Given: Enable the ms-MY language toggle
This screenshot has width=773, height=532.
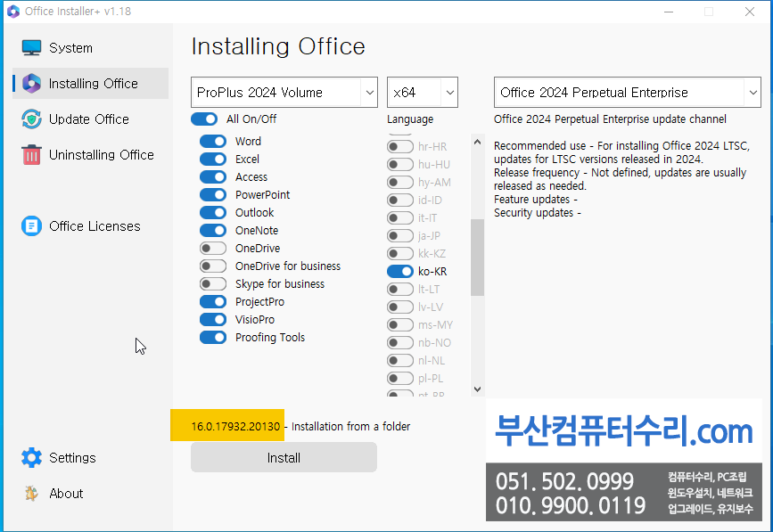Looking at the screenshot, I should [x=400, y=325].
